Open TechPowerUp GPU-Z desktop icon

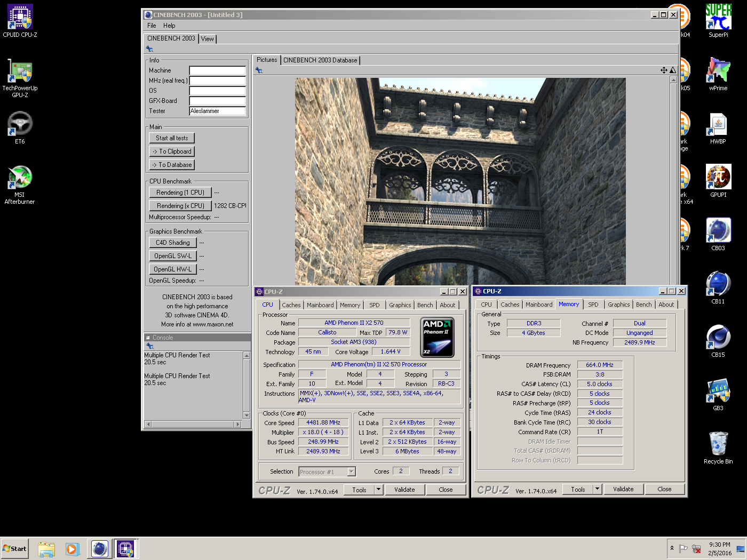click(x=20, y=78)
